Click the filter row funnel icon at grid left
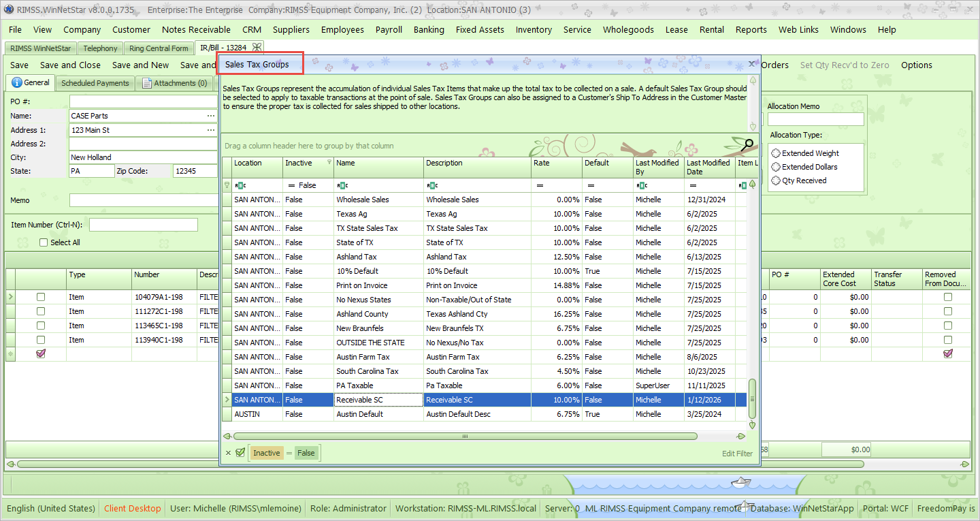The width and height of the screenshot is (980, 521). point(227,185)
